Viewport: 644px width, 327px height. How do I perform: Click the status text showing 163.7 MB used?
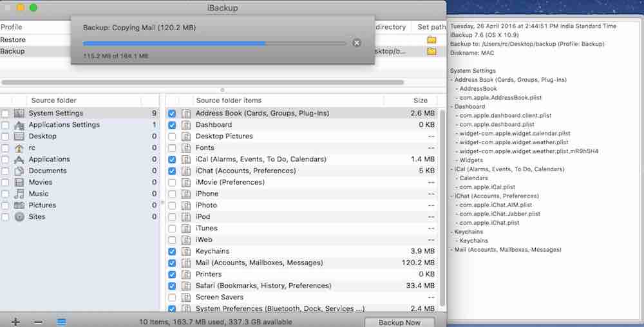tap(215, 322)
